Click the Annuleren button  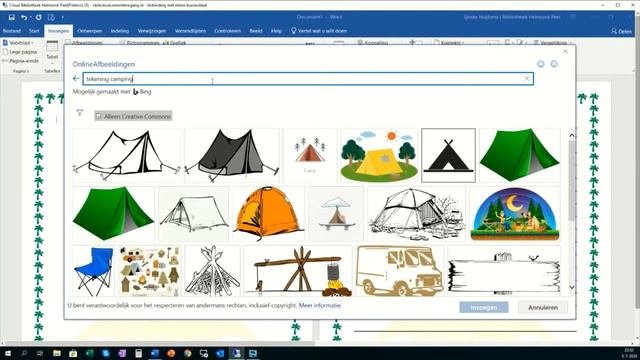click(543, 307)
